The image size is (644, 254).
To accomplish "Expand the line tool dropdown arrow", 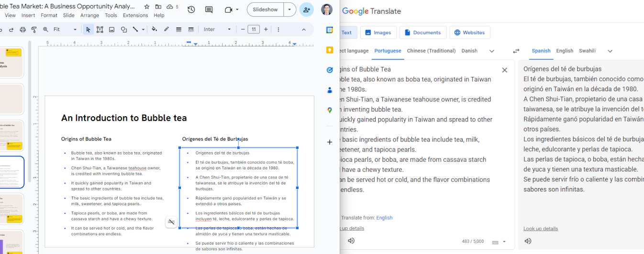I will click(x=143, y=30).
